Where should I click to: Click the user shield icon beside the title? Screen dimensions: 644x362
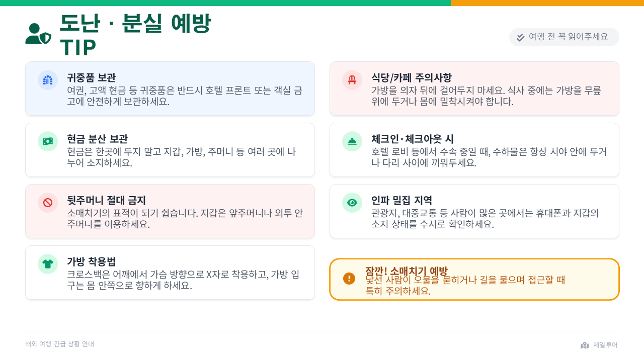tap(38, 34)
